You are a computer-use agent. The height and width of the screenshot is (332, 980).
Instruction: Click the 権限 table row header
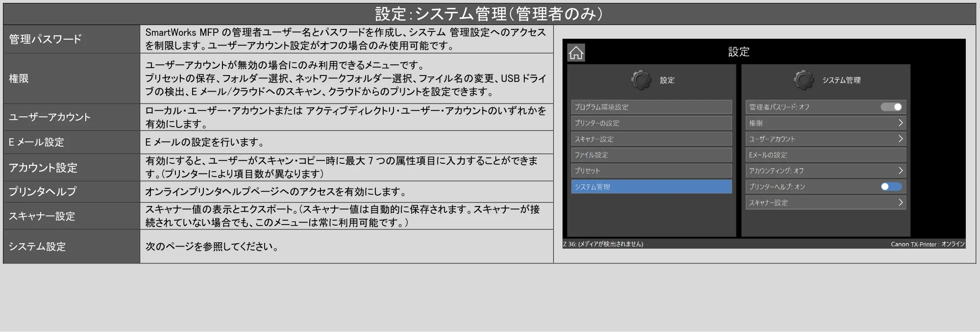72,78
